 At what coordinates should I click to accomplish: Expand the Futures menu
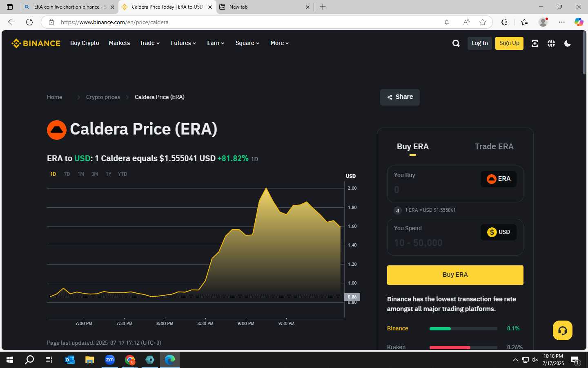coord(183,43)
